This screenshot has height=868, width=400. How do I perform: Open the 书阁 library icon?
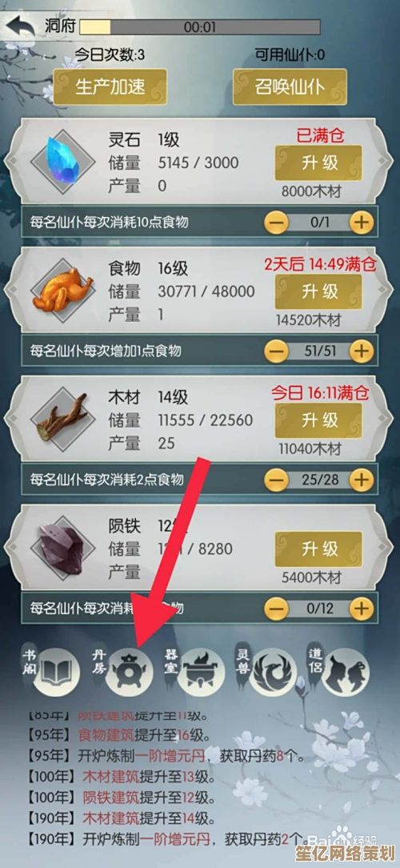(x=54, y=670)
